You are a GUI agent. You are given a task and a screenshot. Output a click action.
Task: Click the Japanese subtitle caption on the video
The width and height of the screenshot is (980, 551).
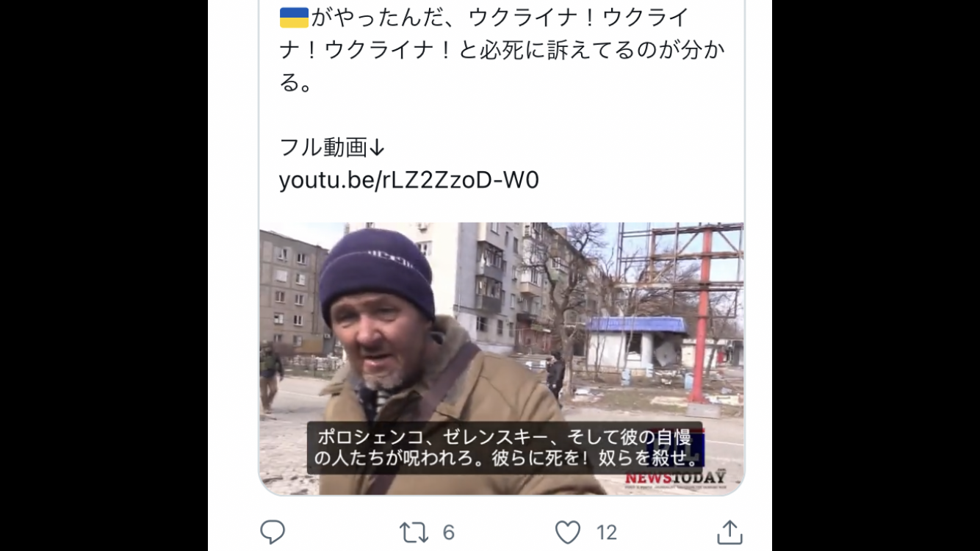[505, 448]
